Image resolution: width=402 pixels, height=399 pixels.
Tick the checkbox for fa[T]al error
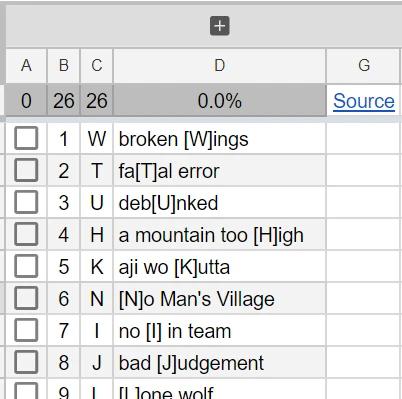click(x=26, y=170)
